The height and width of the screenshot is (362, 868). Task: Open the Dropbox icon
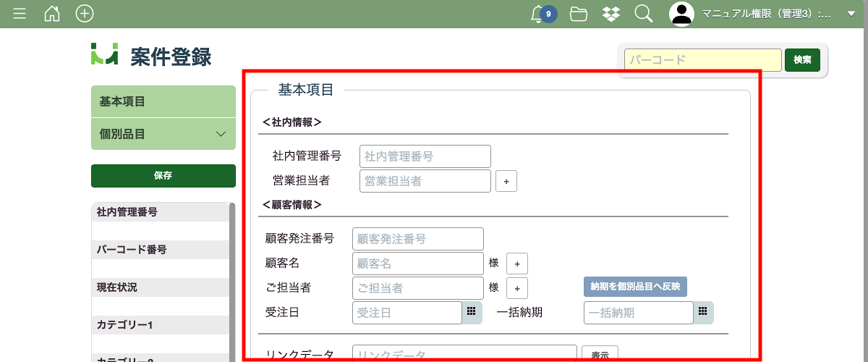tap(610, 14)
